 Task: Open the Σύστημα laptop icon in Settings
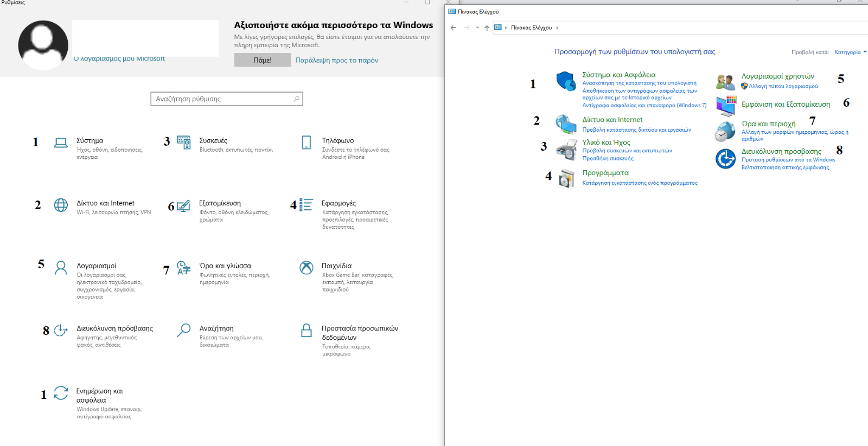point(61,143)
